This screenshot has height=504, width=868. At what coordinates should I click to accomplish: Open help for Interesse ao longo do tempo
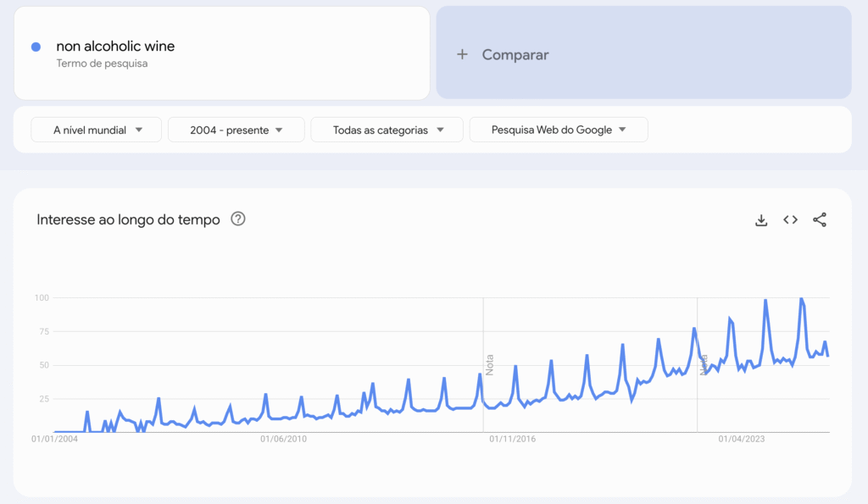[238, 219]
